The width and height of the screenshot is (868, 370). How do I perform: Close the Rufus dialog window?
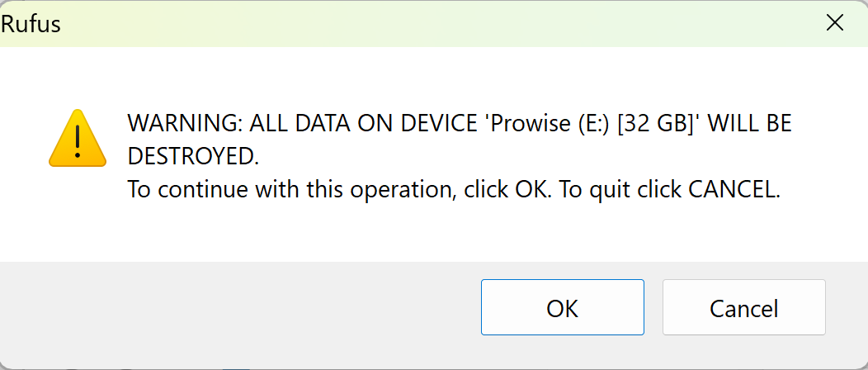(835, 23)
